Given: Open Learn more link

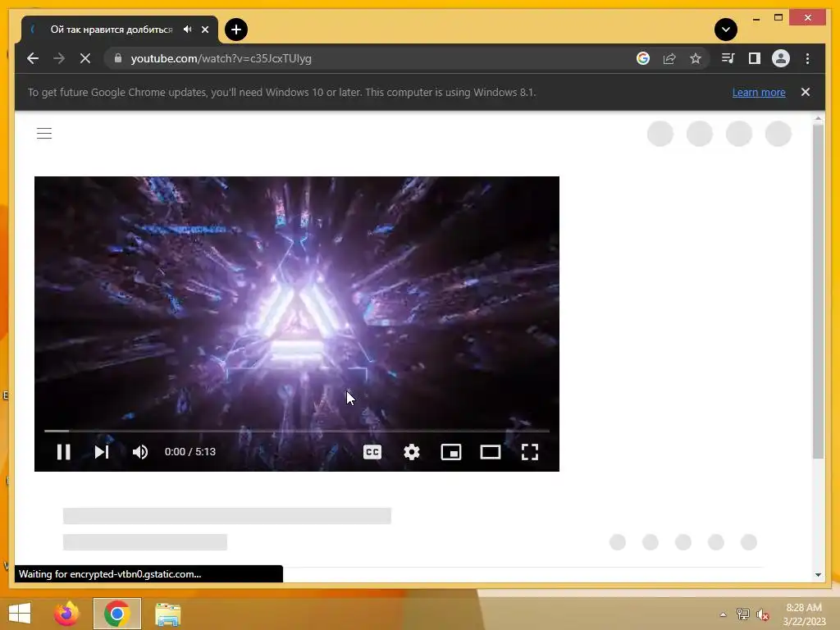Looking at the screenshot, I should (759, 92).
